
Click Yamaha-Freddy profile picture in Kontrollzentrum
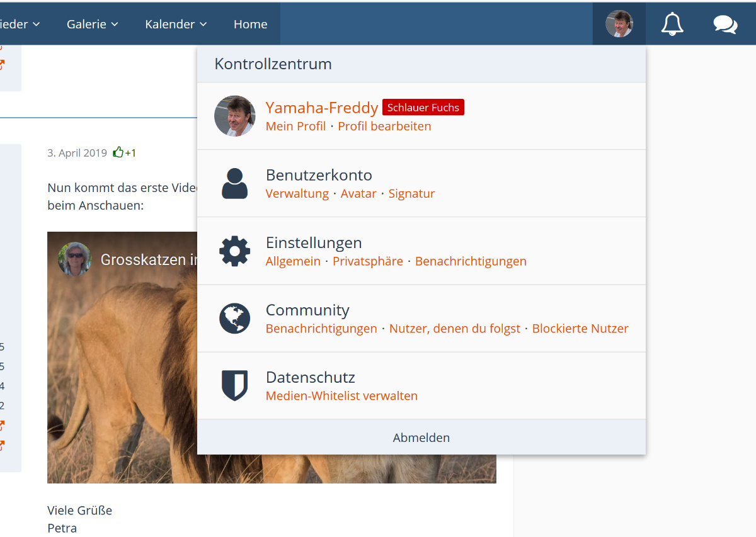click(234, 116)
